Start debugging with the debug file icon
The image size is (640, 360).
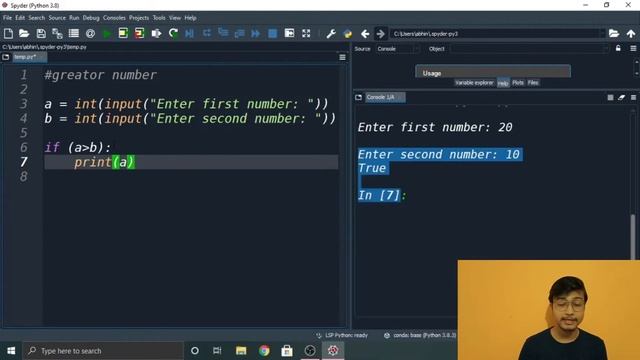pos(189,33)
